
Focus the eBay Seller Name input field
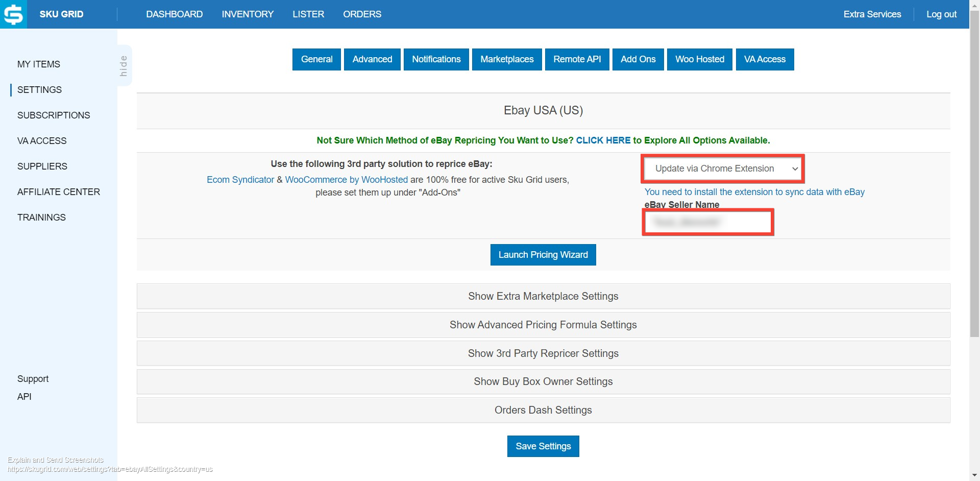click(708, 222)
